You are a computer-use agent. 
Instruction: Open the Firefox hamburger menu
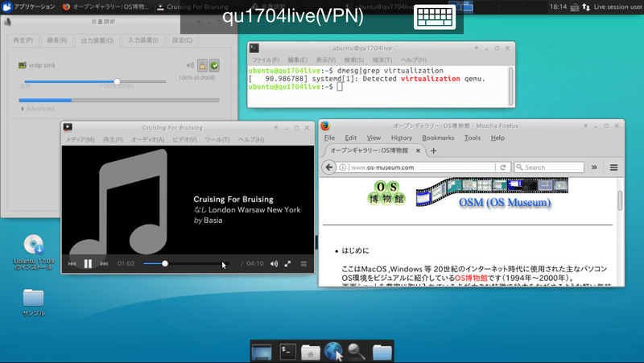[613, 167]
